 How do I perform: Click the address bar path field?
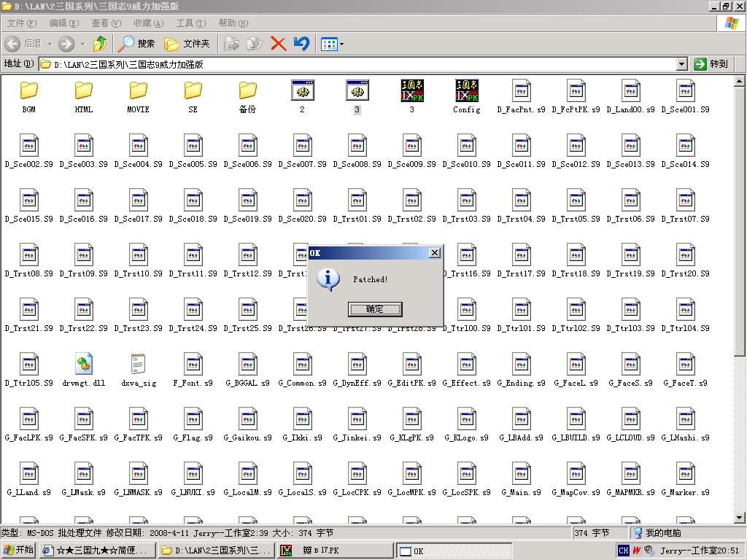pos(357,64)
